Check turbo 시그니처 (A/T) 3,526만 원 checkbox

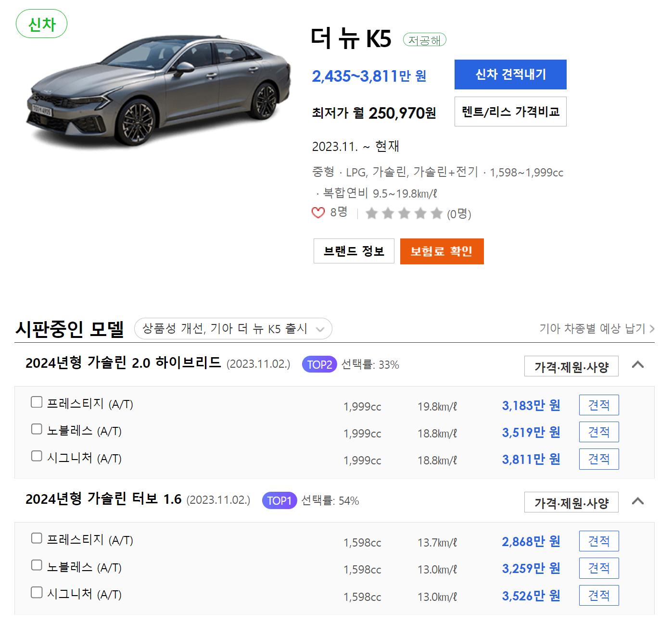point(37,592)
